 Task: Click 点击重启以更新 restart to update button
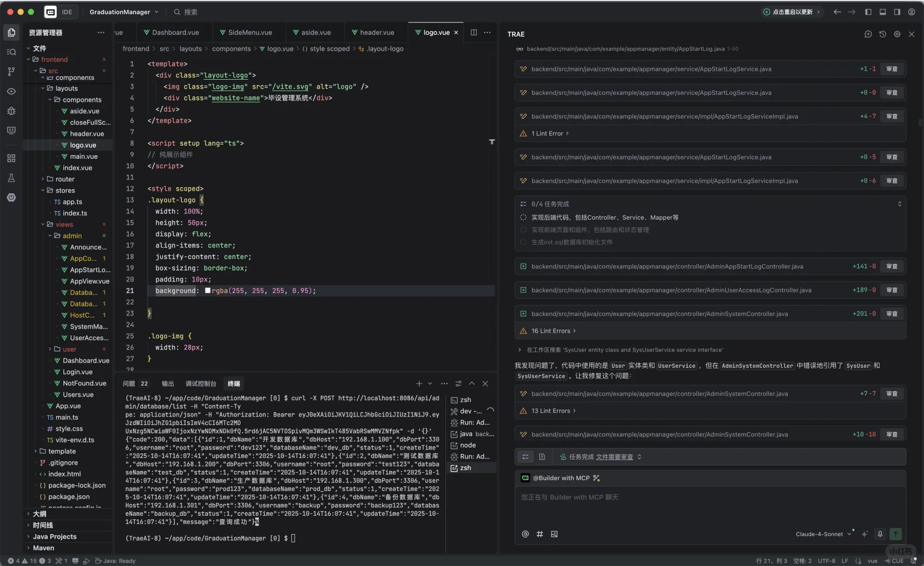pos(792,12)
